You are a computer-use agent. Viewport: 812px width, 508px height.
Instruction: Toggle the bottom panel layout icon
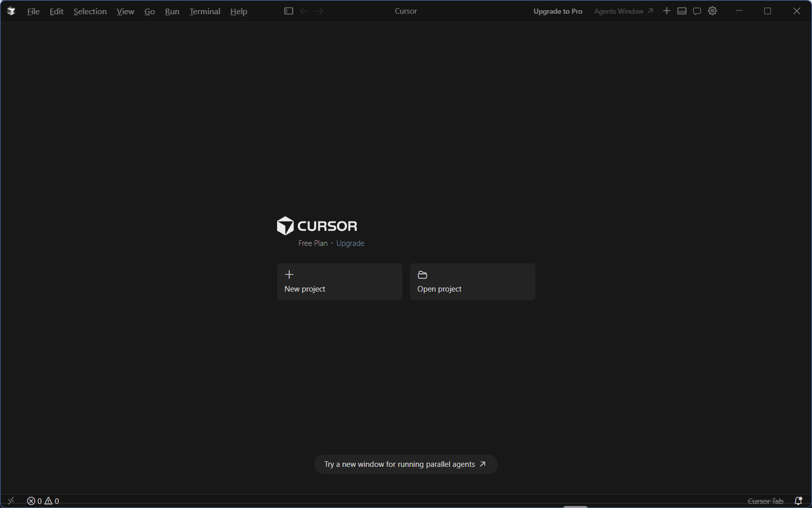(682, 11)
